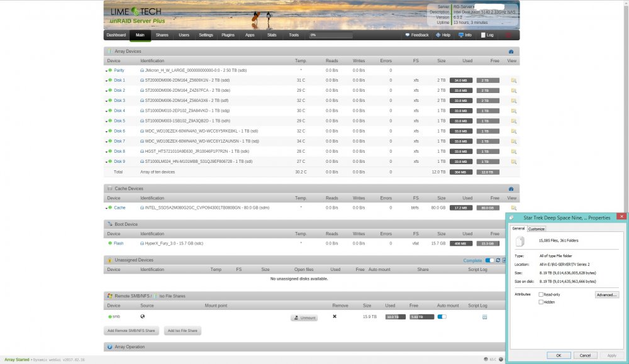Open the Apps tab
Image resolution: width=629 pixels, height=364 pixels.
coord(250,35)
